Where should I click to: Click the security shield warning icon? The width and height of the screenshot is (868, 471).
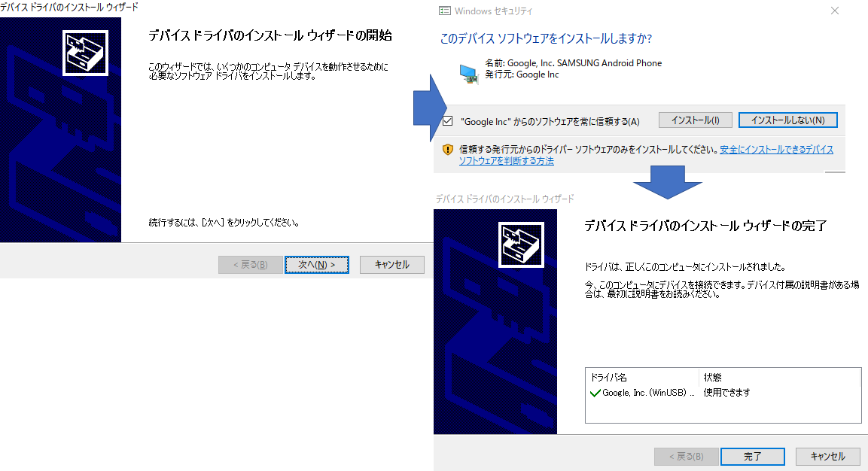click(x=448, y=150)
